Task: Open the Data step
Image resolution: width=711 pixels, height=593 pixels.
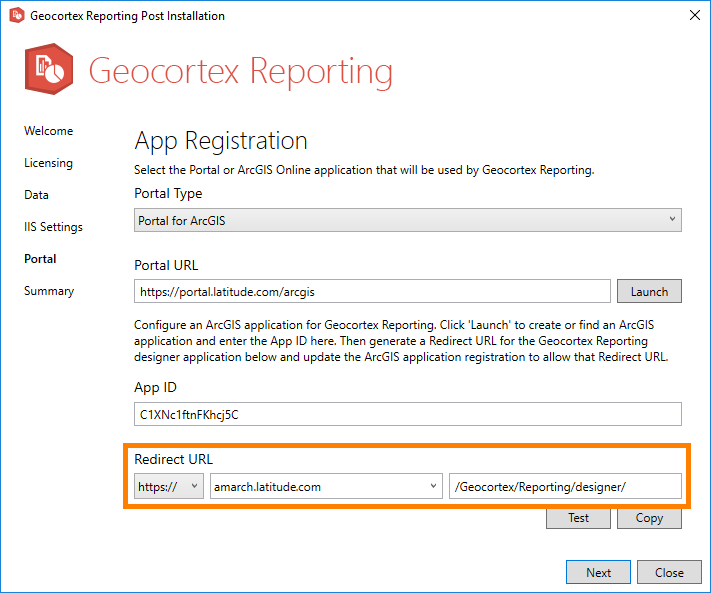Action: pyautogui.click(x=36, y=195)
